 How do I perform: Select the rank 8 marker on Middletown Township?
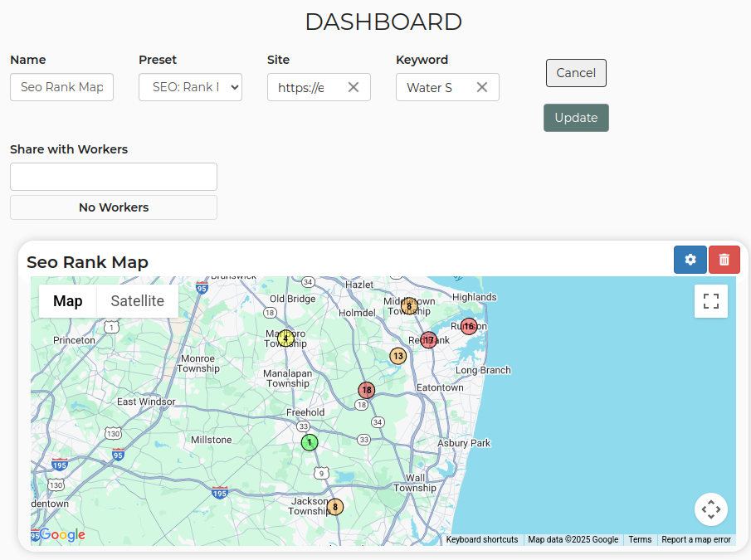point(409,306)
